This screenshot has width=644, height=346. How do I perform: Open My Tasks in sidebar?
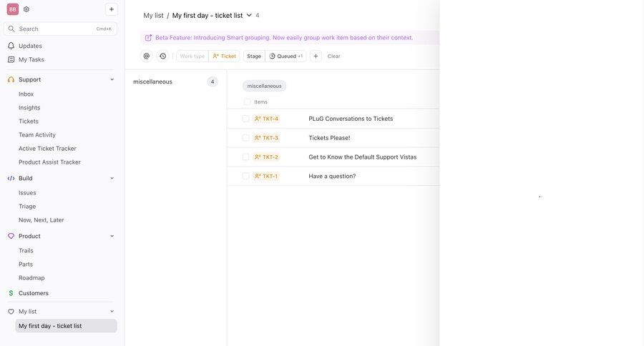tap(31, 59)
